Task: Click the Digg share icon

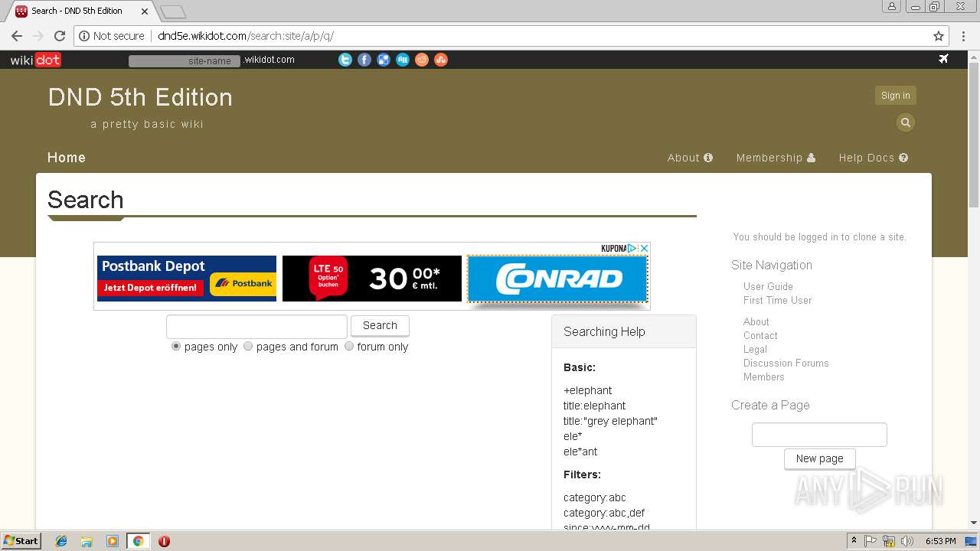Action: tap(403, 60)
